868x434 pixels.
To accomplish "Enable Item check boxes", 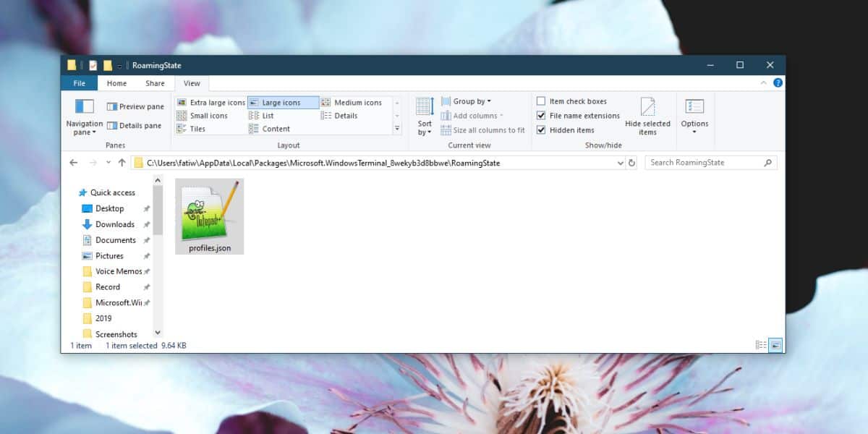I will [571, 101].
